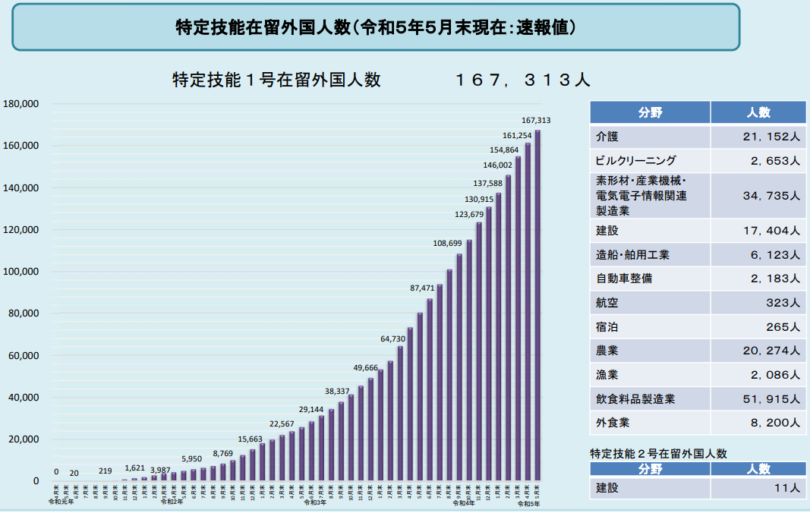Click the 漁業 row in the table

coord(697,375)
